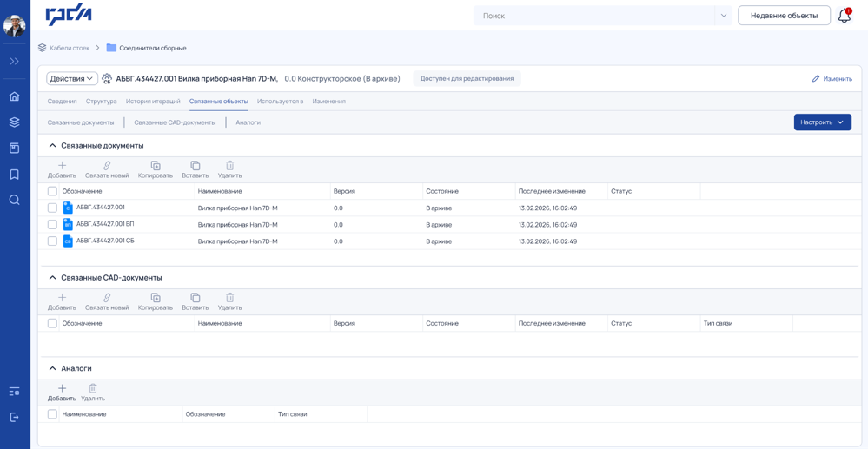This screenshot has height=449, width=868.
Task: Open the notifications bell
Action: point(845,16)
